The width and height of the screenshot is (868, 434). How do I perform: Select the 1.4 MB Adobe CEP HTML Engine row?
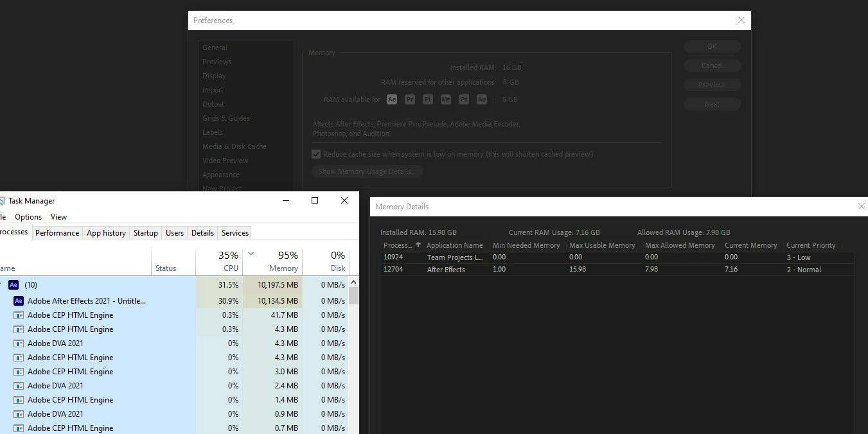click(x=174, y=400)
